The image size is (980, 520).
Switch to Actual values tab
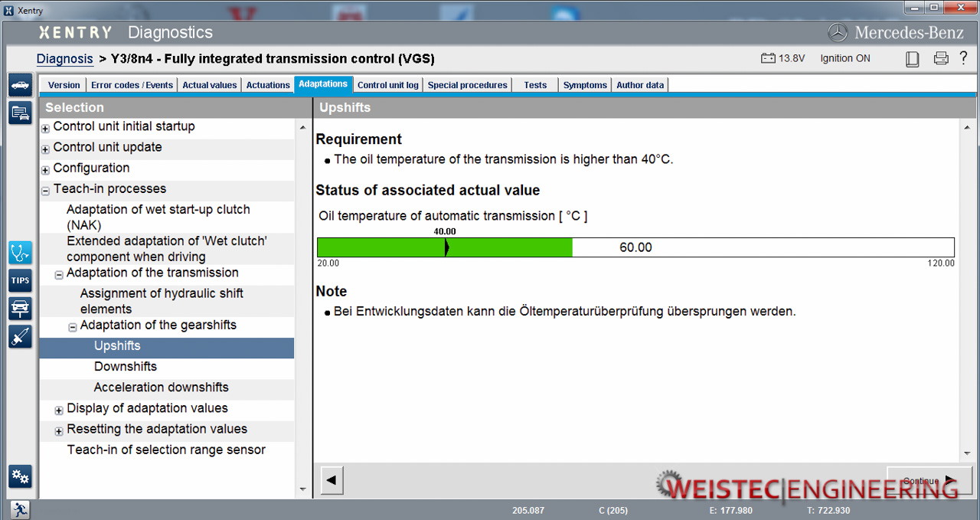coord(210,85)
